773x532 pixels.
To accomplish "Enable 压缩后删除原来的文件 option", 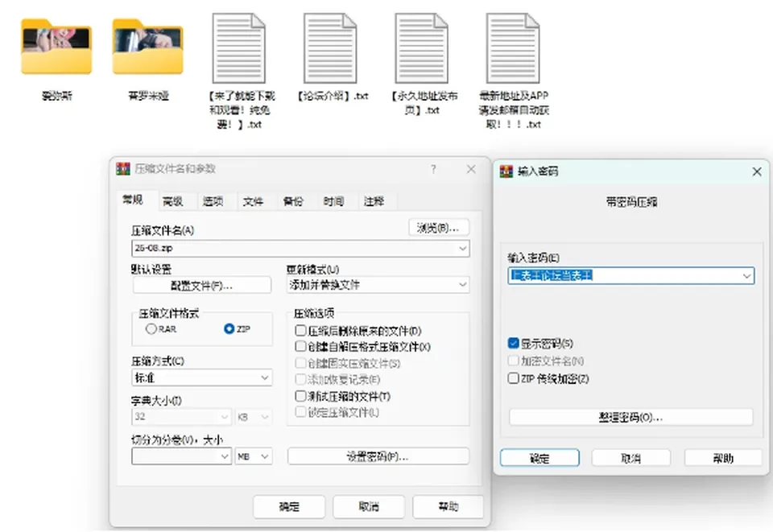I will 300,330.
